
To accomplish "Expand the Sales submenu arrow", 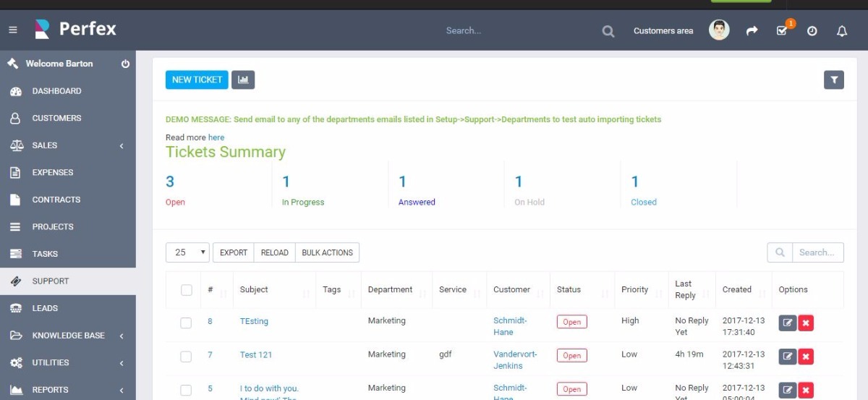I will pos(122,146).
